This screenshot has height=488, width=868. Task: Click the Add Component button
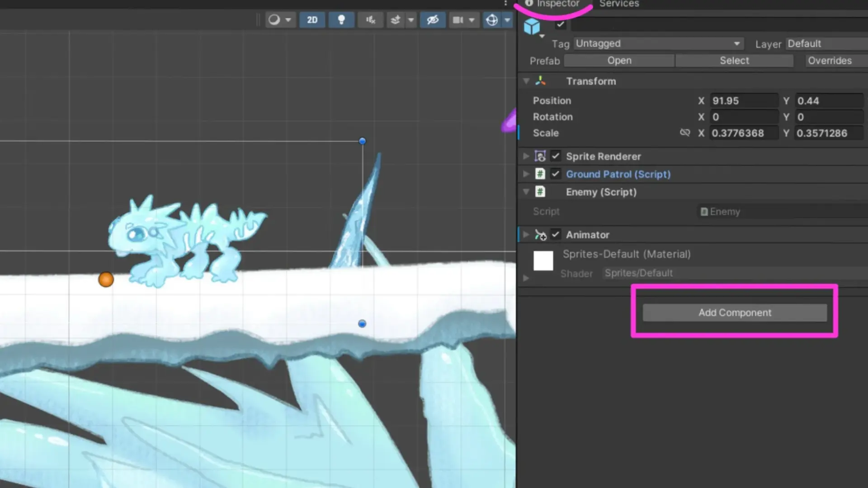[735, 313]
